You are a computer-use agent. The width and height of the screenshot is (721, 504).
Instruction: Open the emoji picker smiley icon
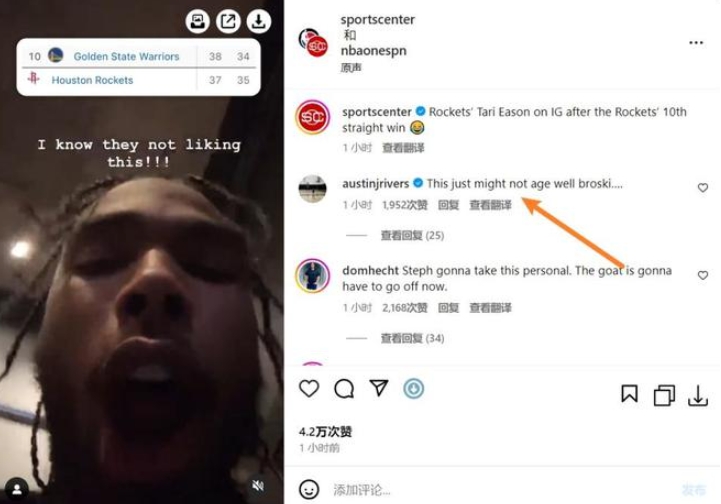pyautogui.click(x=309, y=489)
